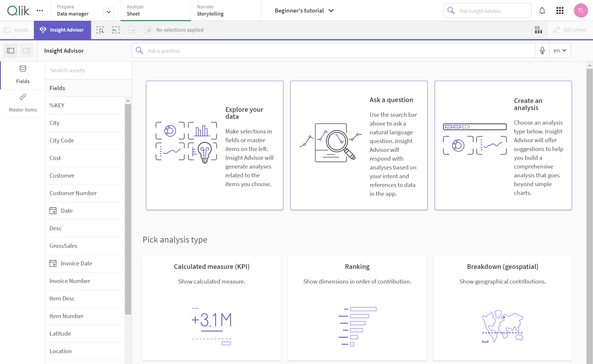
Task: Toggle the single sheet view icon
Action: (26, 50)
